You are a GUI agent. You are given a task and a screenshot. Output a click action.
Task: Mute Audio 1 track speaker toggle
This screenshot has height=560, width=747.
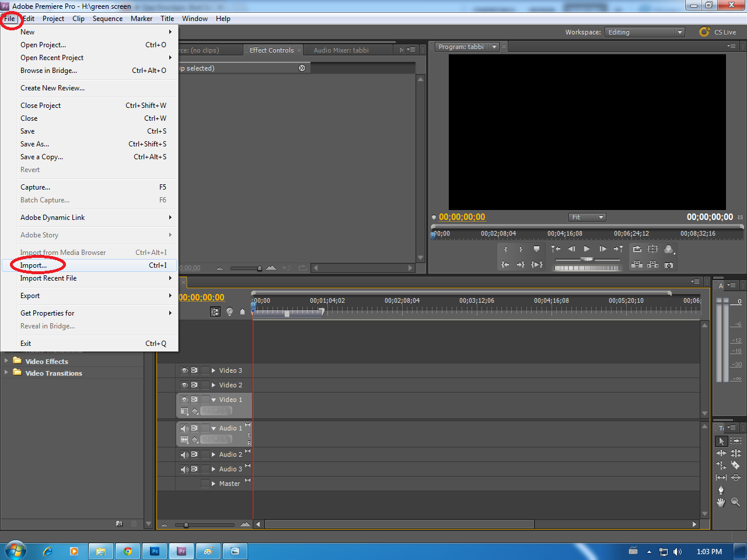click(x=184, y=428)
